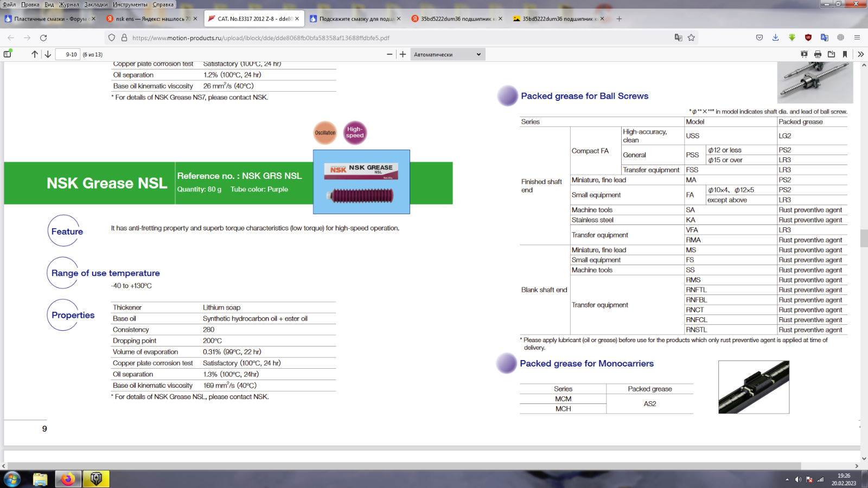The image size is (868, 488).
Task: Open the Инструменты menu
Action: pyautogui.click(x=130, y=4)
